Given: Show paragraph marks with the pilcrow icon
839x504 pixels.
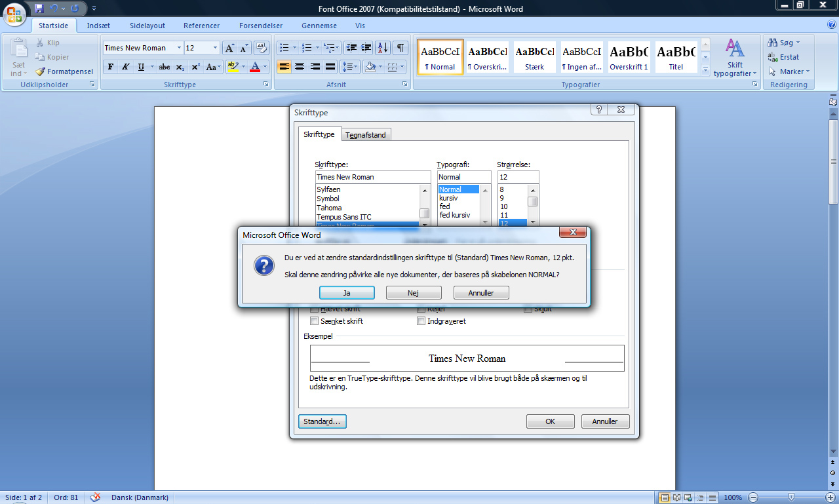Looking at the screenshot, I should [400, 48].
